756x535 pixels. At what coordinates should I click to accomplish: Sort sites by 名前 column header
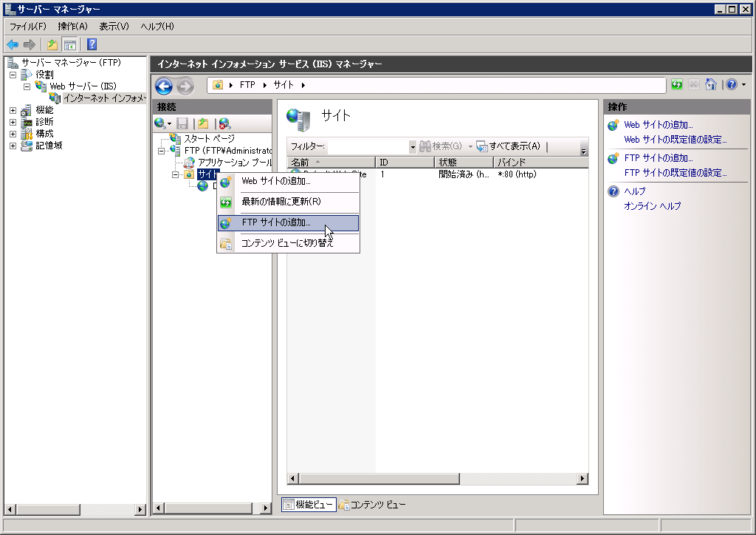click(331, 163)
